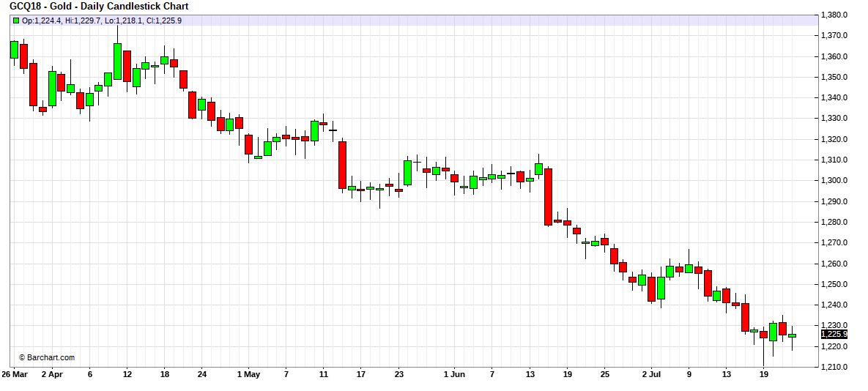
Task: Click the 1,350.0 price axis label
Action: tap(835, 77)
